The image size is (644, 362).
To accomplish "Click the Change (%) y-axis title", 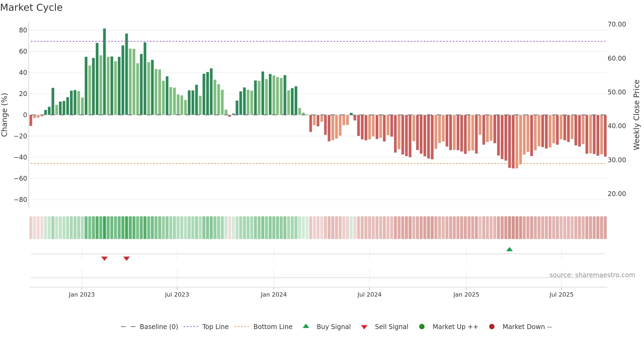I will click(x=4, y=115).
